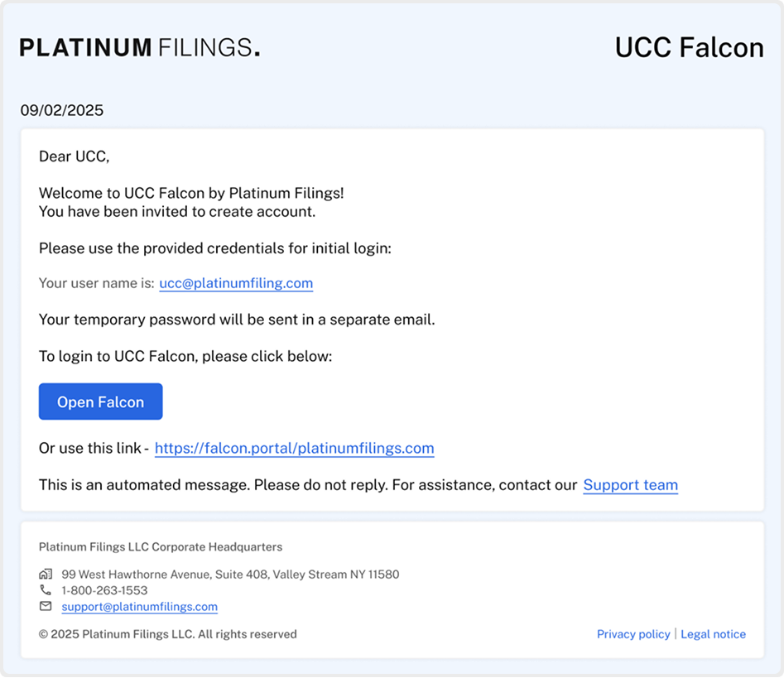Click the UCC Falcon header title
This screenshot has width=784, height=678.
pyautogui.click(x=689, y=47)
